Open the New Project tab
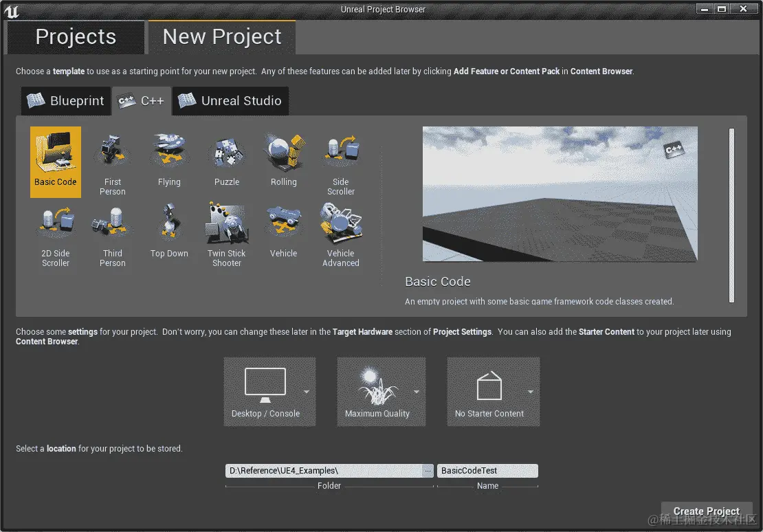Viewport: 763px width, 532px height. coord(222,37)
